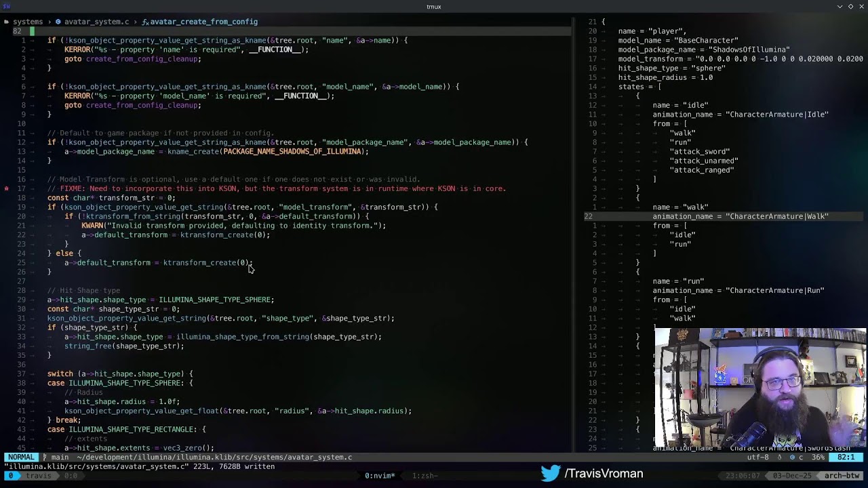
Task: Click the '03-Dec-25' date in tmux bar
Action: pos(792,476)
